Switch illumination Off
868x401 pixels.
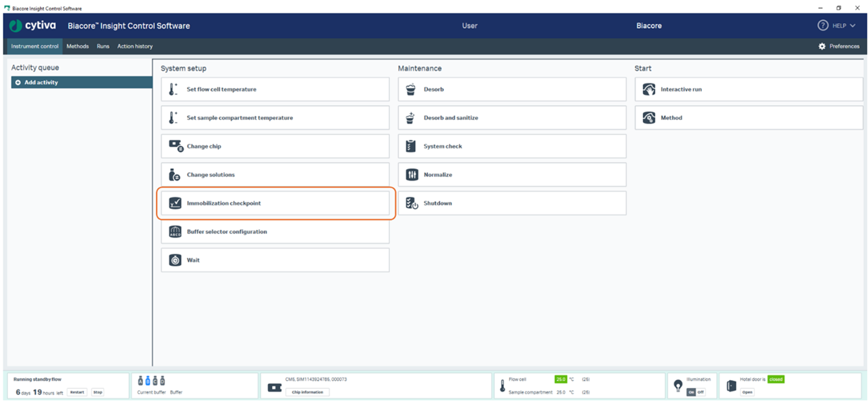701,392
